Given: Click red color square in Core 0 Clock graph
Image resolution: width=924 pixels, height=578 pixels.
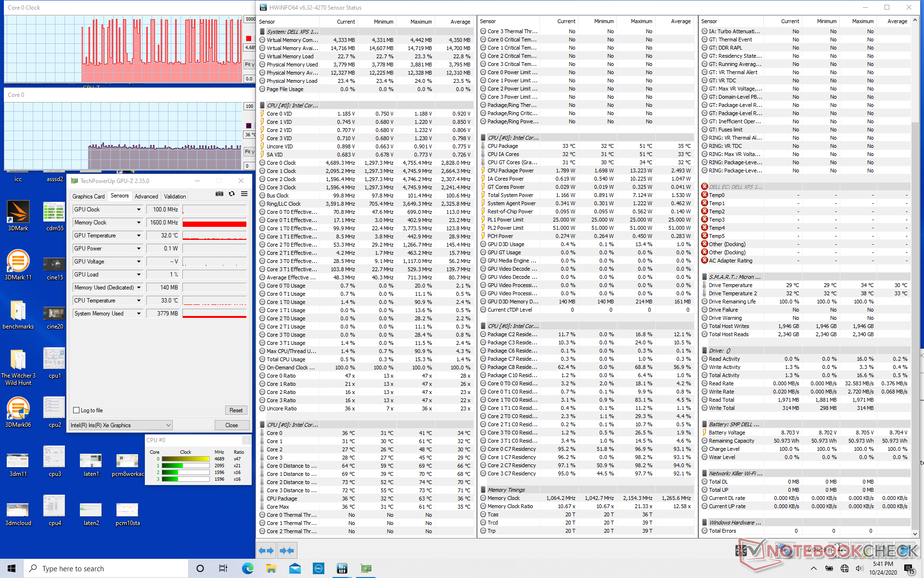Looking at the screenshot, I should (249, 39).
